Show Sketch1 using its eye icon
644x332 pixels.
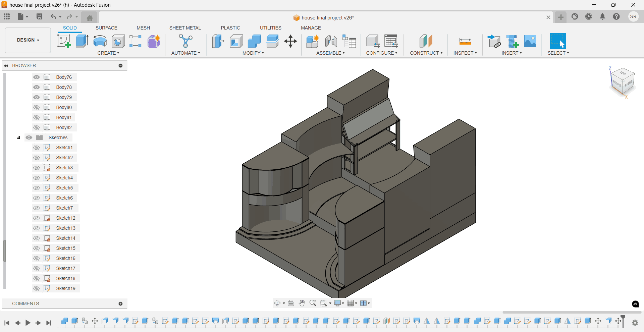click(37, 148)
